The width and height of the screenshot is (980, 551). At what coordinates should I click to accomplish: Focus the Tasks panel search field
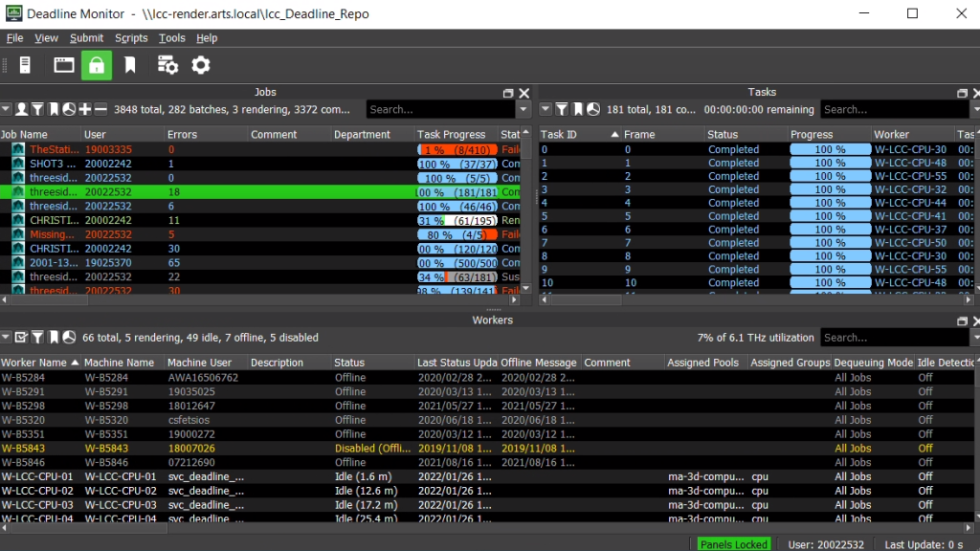[895, 109]
